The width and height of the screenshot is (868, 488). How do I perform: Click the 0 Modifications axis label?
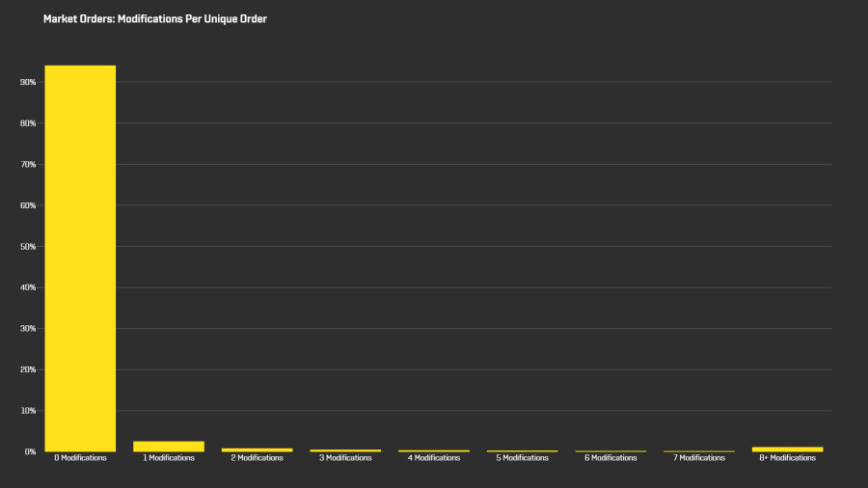pos(80,458)
